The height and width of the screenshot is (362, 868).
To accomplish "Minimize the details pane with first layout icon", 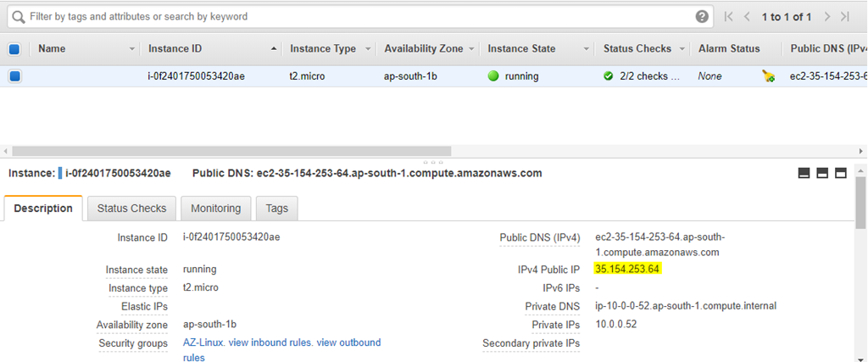I will click(804, 173).
